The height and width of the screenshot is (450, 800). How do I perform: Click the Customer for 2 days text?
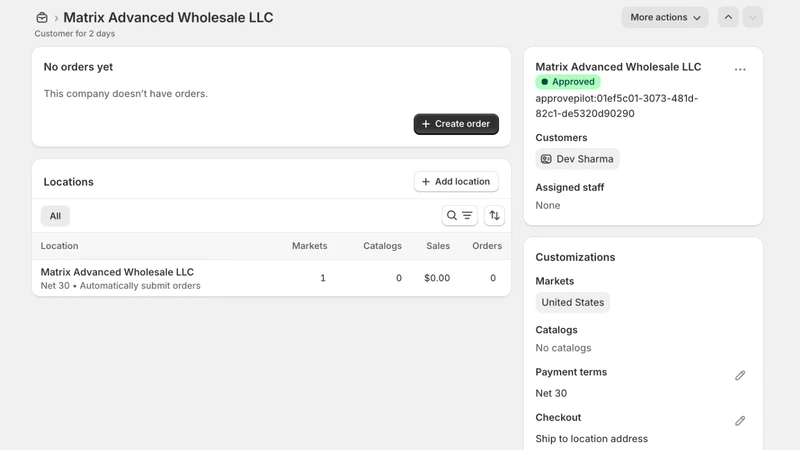coord(74,34)
